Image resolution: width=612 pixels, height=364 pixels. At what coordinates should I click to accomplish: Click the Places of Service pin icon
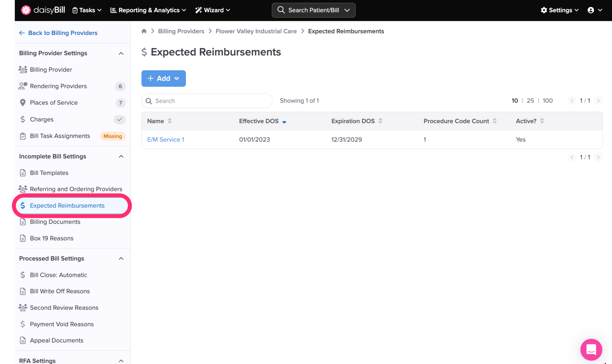click(23, 103)
